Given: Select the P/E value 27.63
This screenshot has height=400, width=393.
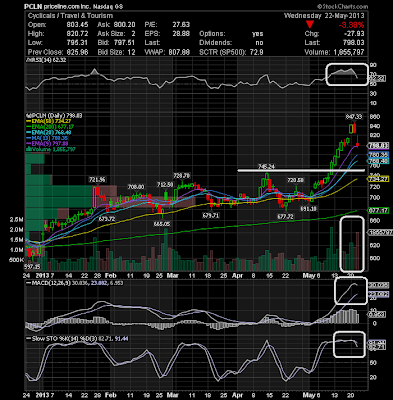Looking at the screenshot, I should pyautogui.click(x=181, y=25).
